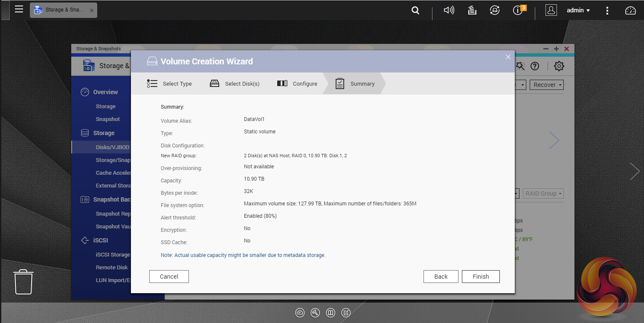
Task: Open the RAID Group dropdown
Action: [543, 193]
